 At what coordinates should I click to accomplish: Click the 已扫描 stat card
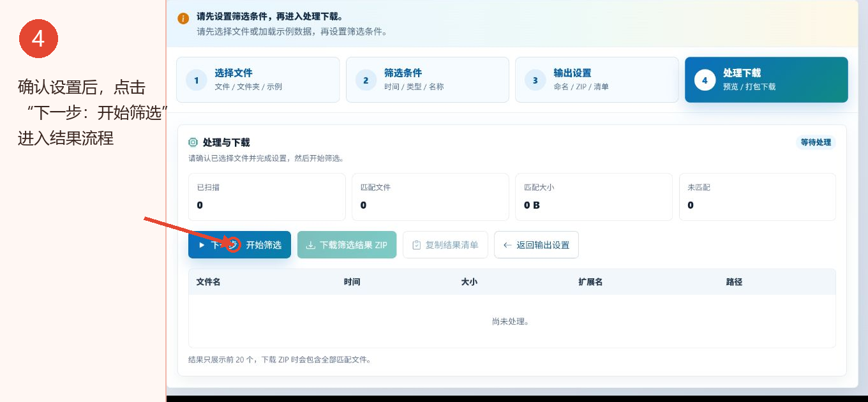tap(267, 197)
